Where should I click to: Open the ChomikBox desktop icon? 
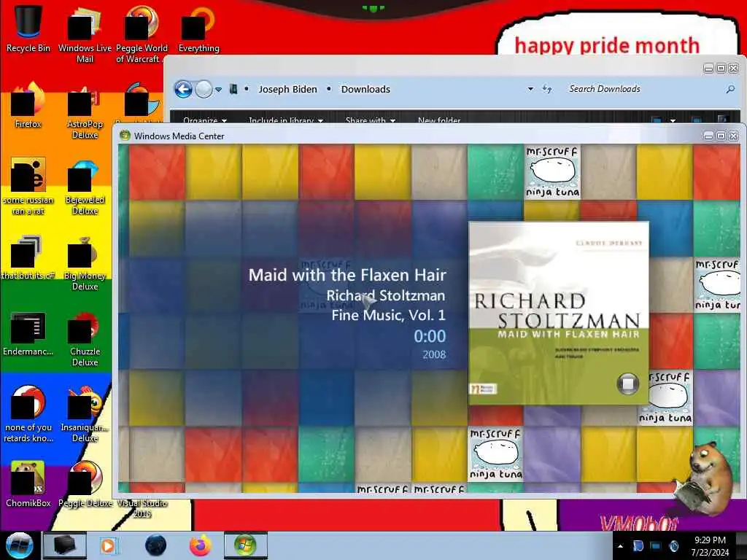coord(28,483)
